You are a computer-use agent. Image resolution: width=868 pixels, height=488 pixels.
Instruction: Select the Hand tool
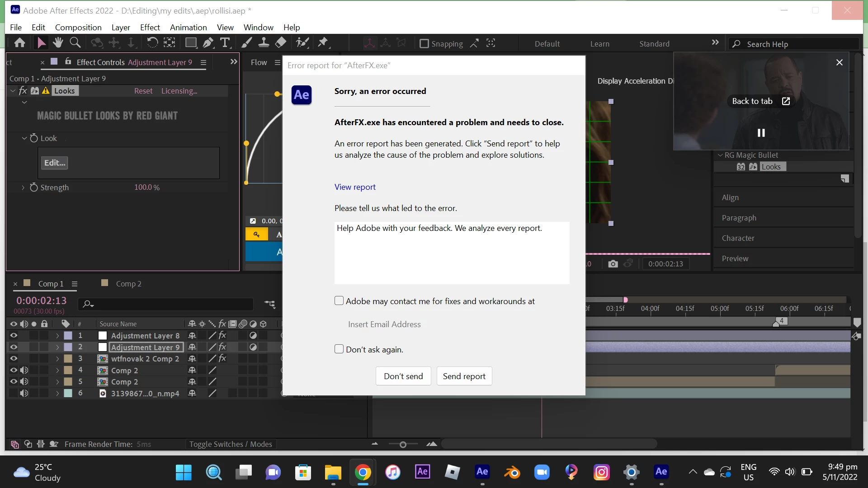pyautogui.click(x=57, y=43)
